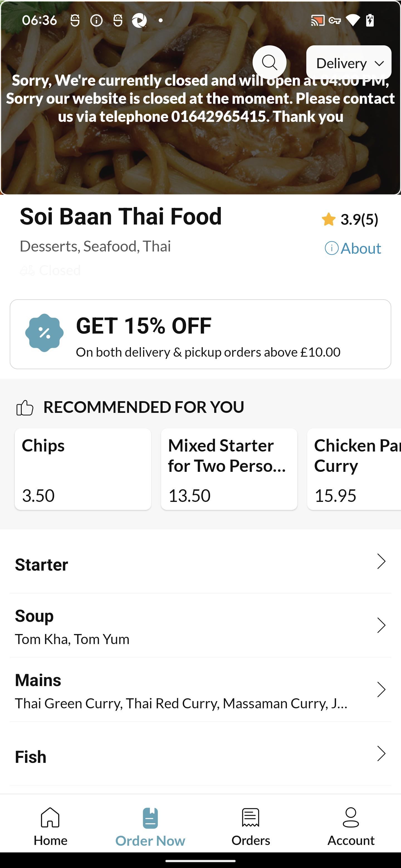Open the Account tab
Screen dimensions: 401x868
point(351,827)
